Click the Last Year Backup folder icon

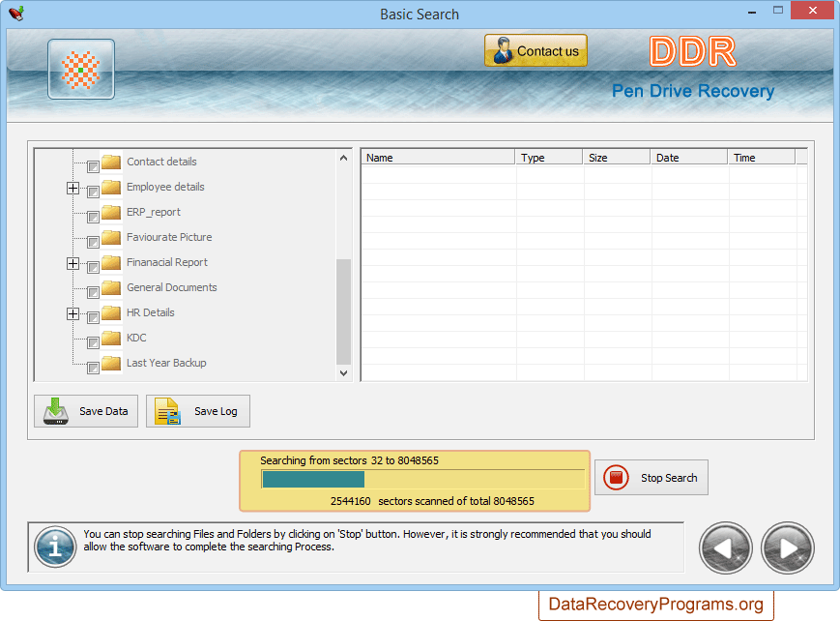[111, 363]
